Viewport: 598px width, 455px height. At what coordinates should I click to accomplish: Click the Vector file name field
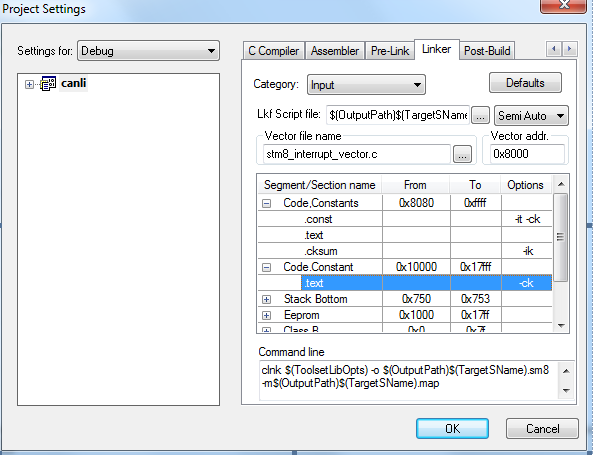click(x=357, y=154)
